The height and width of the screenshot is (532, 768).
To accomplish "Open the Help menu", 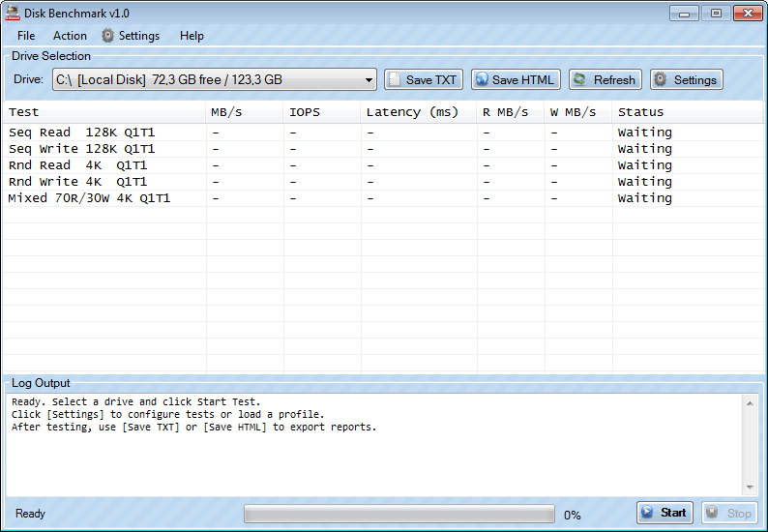I will (x=192, y=36).
